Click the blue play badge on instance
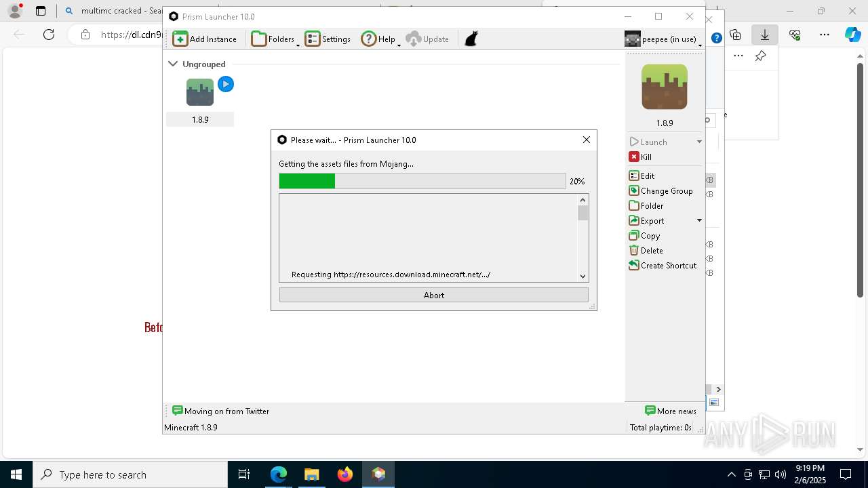Screen dimensions: 868x488 click(x=226, y=84)
